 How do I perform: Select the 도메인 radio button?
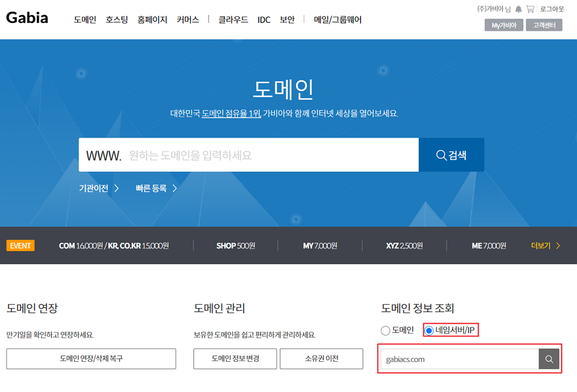386,330
